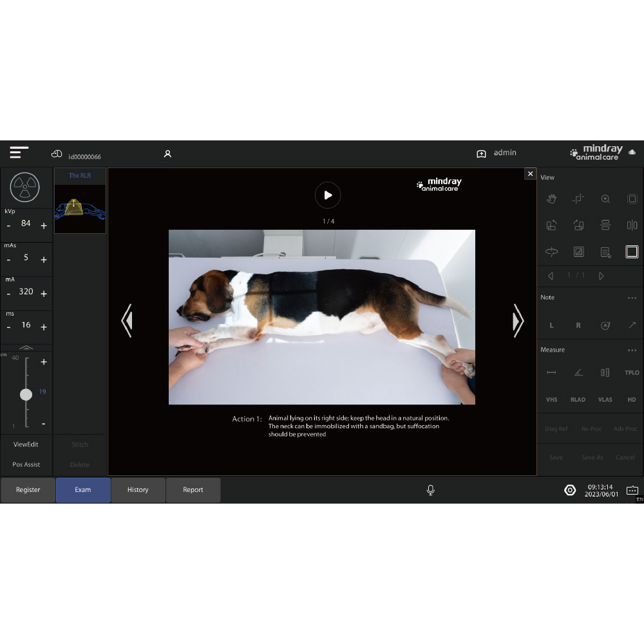This screenshot has width=644, height=644.
Task: Trigger the radiation exposure icon
Action: (x=24, y=187)
